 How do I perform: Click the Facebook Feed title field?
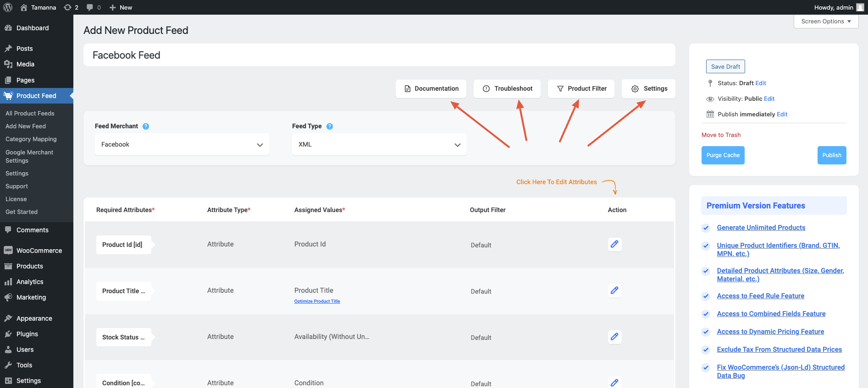pyautogui.click(x=379, y=55)
